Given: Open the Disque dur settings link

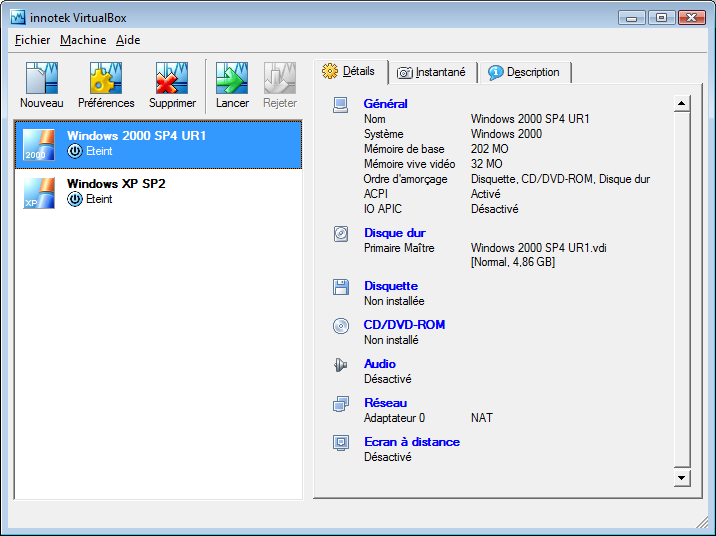Looking at the screenshot, I should (x=394, y=233).
